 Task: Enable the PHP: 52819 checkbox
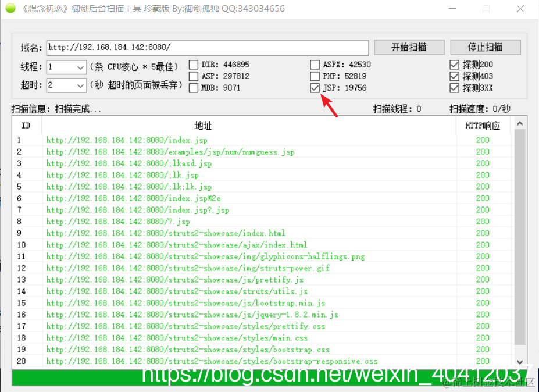(315, 76)
